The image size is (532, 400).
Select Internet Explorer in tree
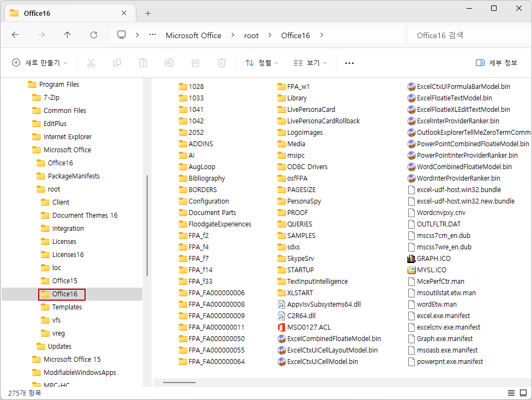click(67, 136)
